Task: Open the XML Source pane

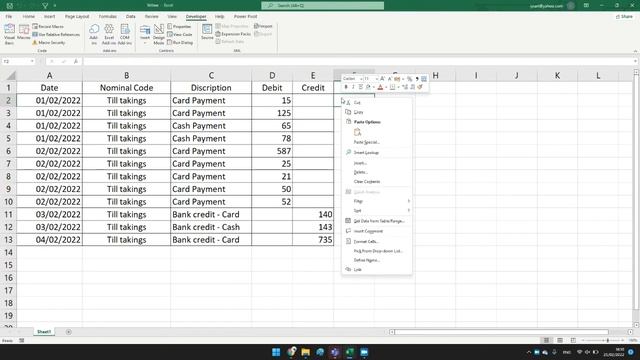Action: click(x=207, y=32)
